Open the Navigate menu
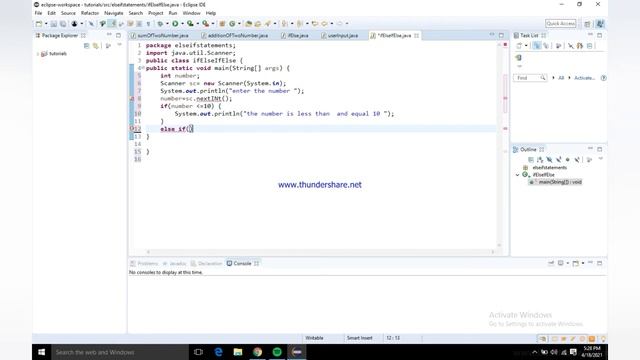This screenshot has height=360, width=640. coord(113,13)
